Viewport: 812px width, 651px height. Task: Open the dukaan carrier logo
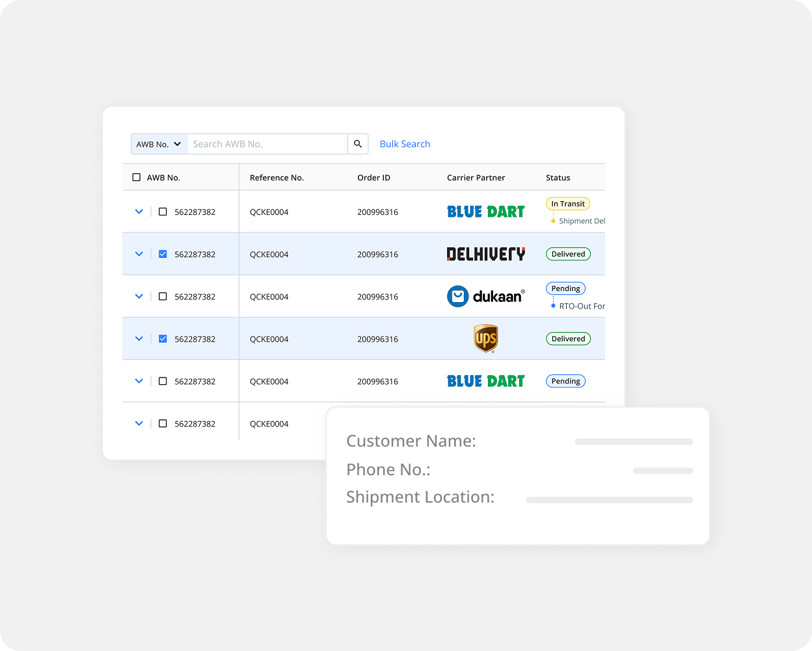click(485, 296)
